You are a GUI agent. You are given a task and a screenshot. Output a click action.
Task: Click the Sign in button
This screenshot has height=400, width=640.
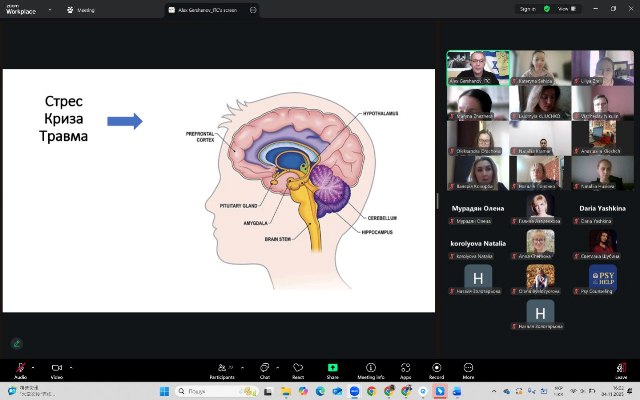click(530, 8)
